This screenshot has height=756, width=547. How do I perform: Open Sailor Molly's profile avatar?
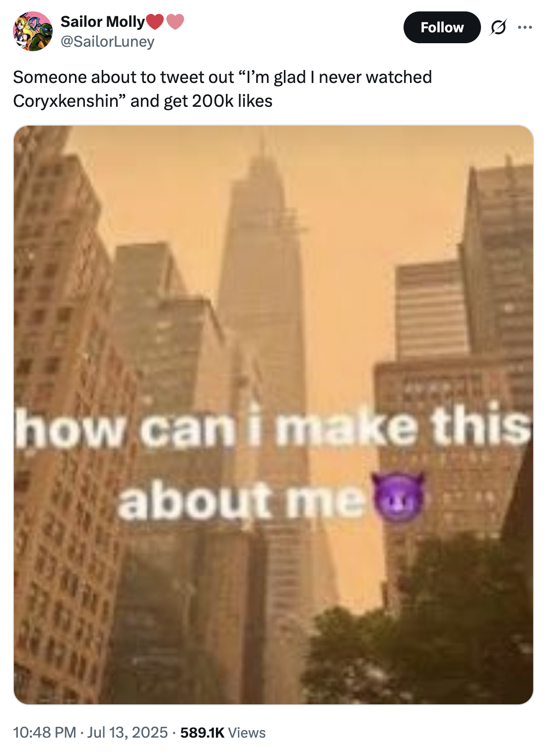coord(32,31)
